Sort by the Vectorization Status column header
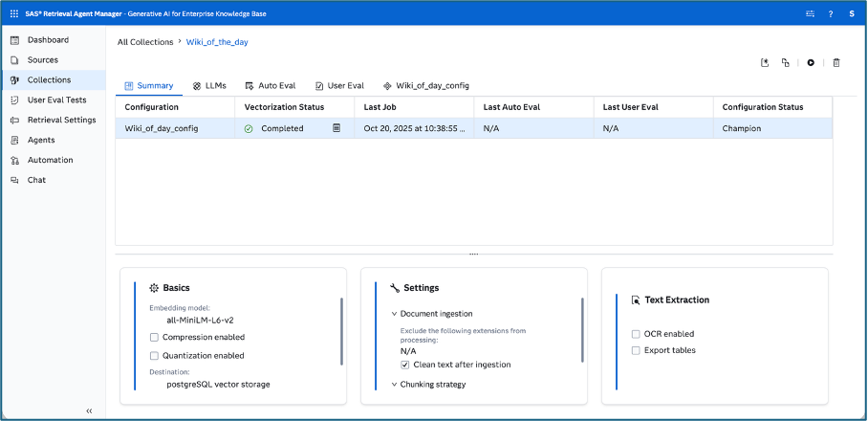 [x=295, y=107]
